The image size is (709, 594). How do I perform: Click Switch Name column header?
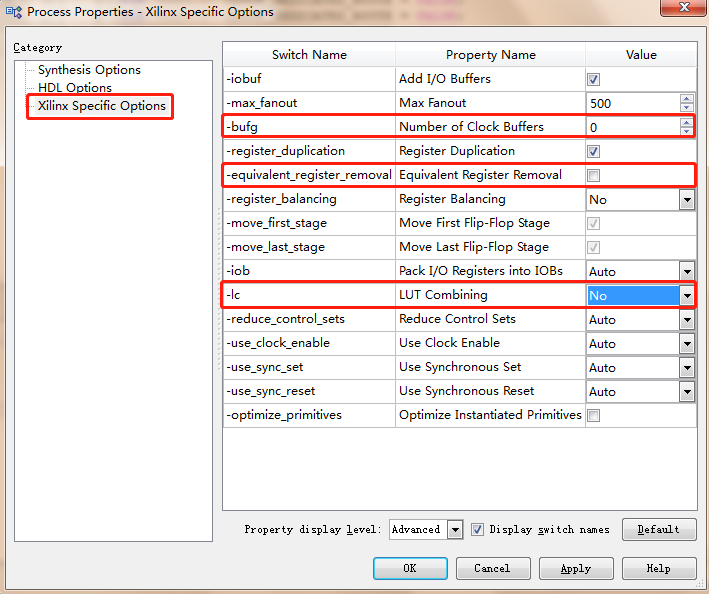point(309,55)
